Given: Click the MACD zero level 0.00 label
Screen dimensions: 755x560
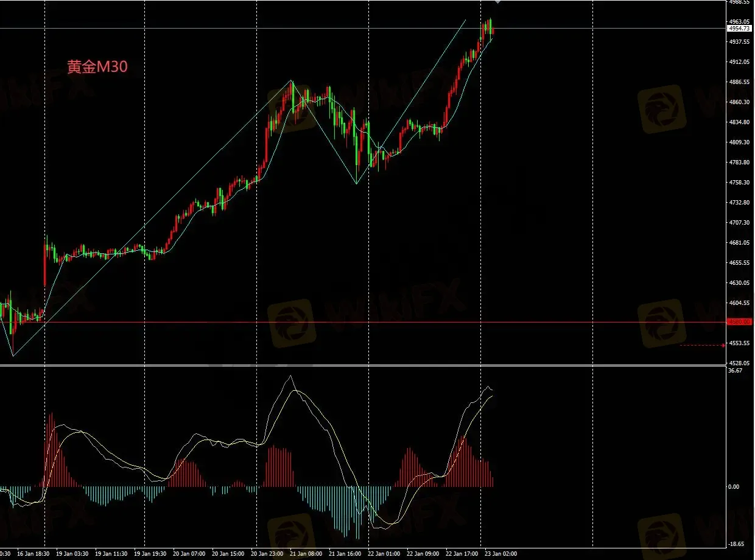Looking at the screenshot, I should coord(734,486).
